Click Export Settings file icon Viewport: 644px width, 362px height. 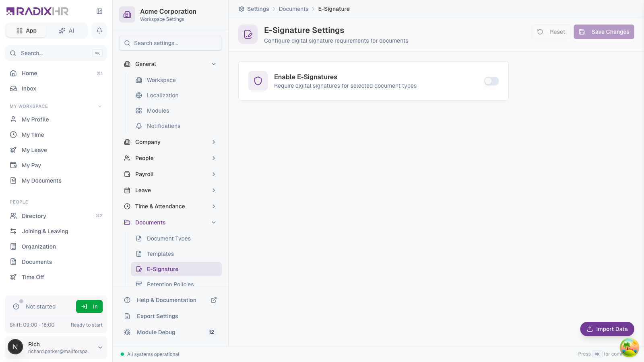tap(127, 316)
